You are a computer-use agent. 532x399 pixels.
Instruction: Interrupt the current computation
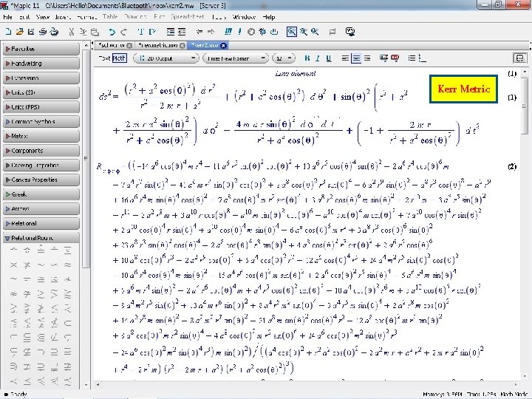(251, 32)
